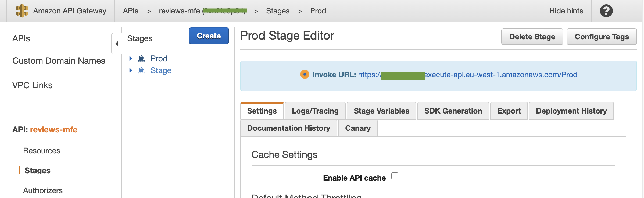This screenshot has height=198, width=644.
Task: Click the Configure Tags button
Action: pyautogui.click(x=602, y=37)
